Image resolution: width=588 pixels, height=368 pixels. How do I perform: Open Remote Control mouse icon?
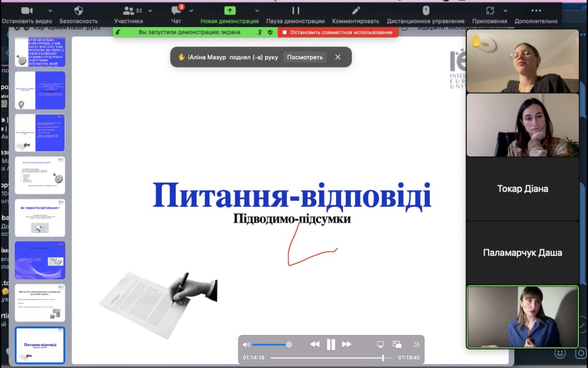tap(425, 11)
